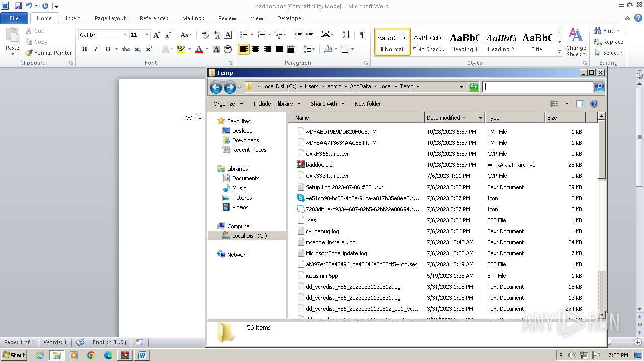Justify text alignment in Word

(279, 49)
